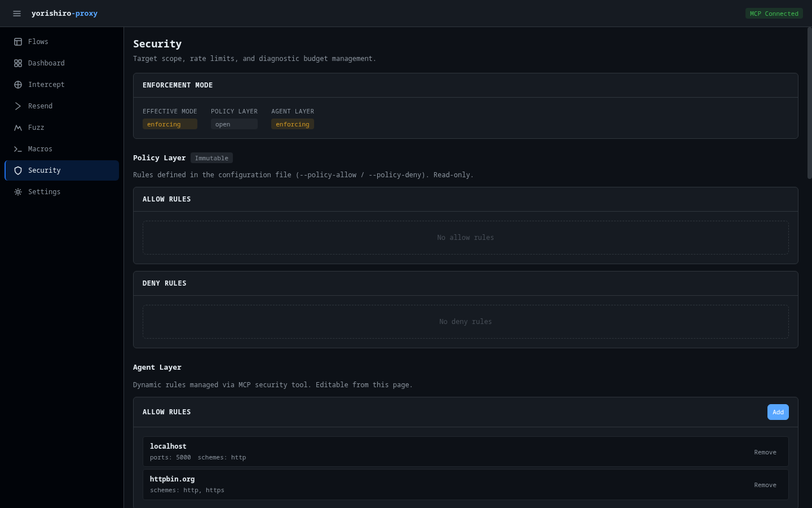Remove the localhost allow rule
This screenshot has width=812, height=508.
point(765,452)
